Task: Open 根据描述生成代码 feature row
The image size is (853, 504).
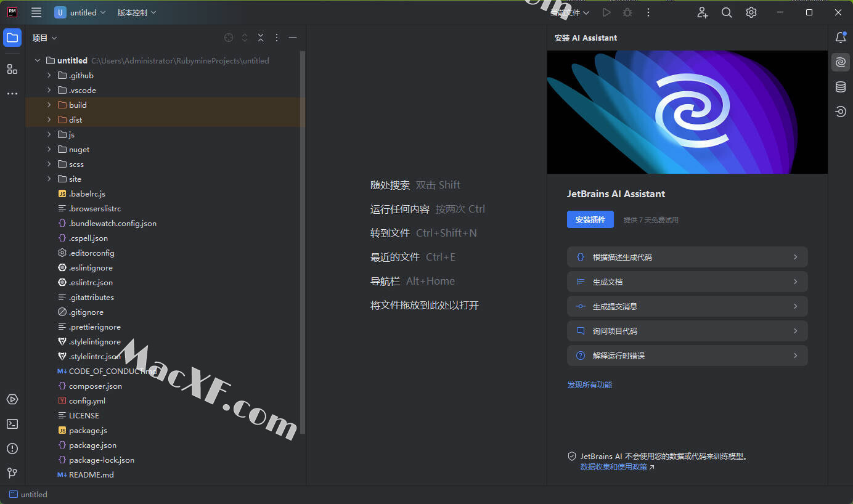Action: point(687,257)
